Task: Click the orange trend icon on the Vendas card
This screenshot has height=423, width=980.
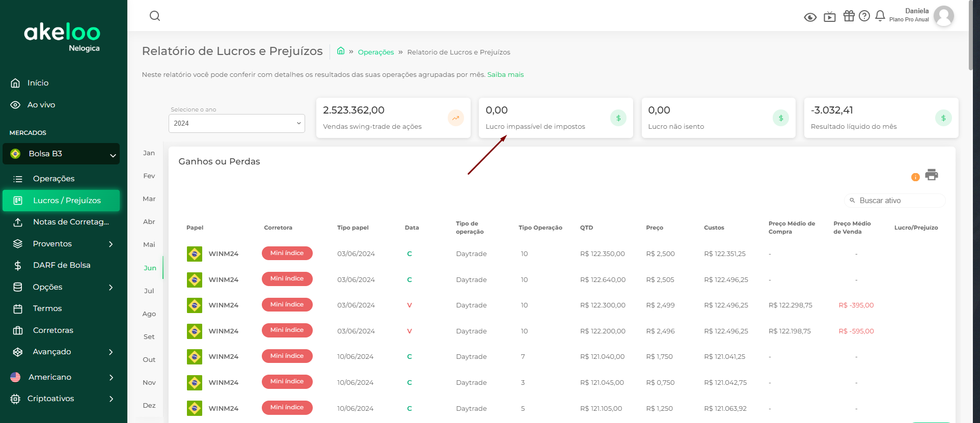Action: point(456,118)
